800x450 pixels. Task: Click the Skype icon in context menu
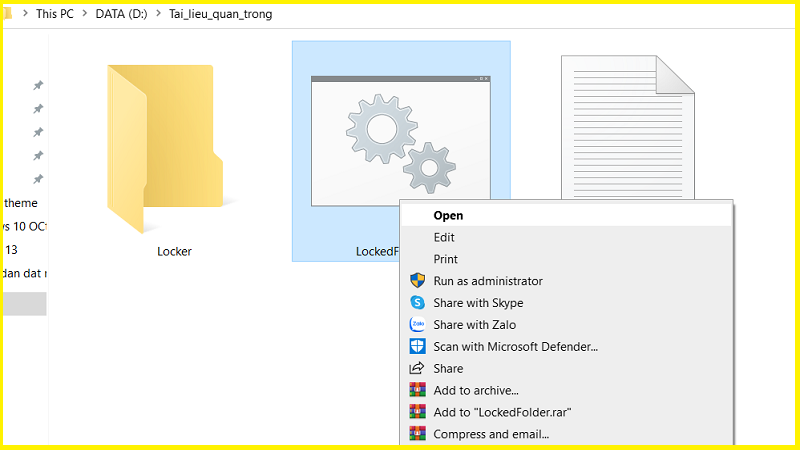(x=417, y=303)
